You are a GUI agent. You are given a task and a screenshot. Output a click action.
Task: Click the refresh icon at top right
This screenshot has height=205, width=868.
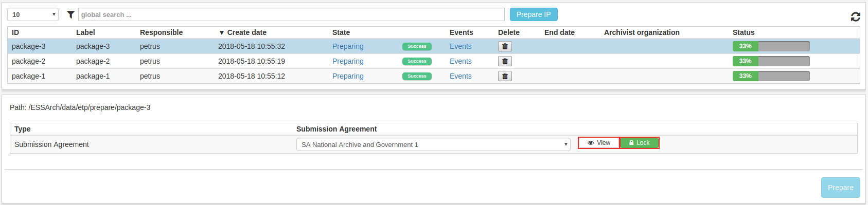pyautogui.click(x=855, y=17)
